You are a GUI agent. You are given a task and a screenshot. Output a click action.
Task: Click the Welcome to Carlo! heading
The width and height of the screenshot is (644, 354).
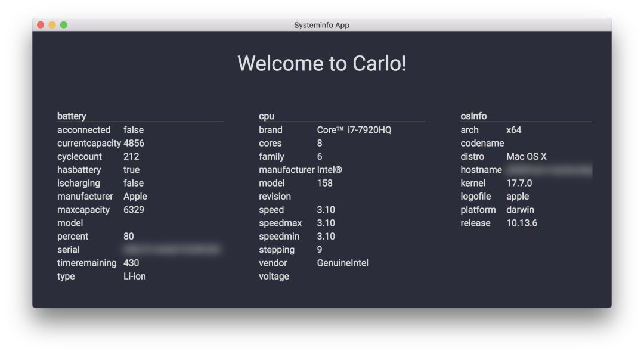coord(322,63)
